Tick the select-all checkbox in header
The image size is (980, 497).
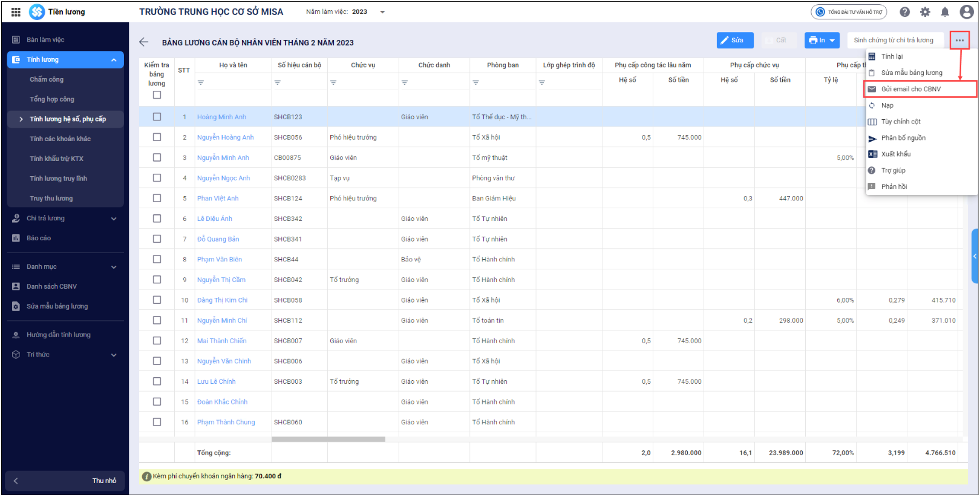point(157,95)
